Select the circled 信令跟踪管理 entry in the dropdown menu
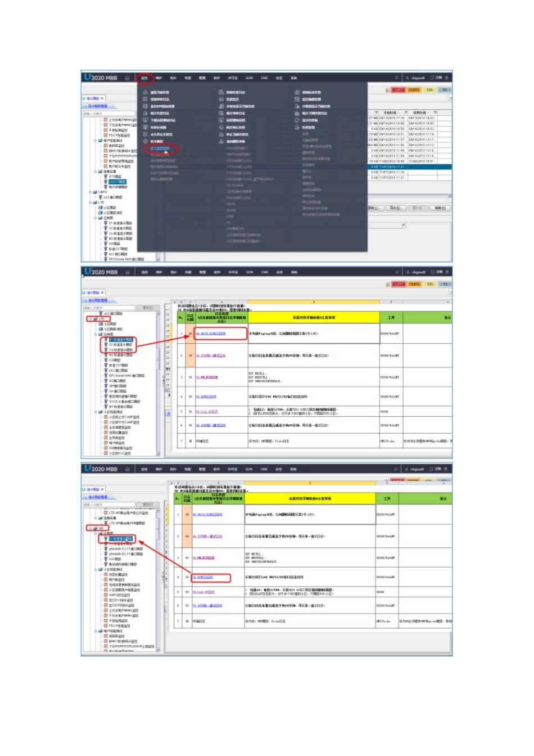This screenshot has height=756, width=534. (x=160, y=148)
